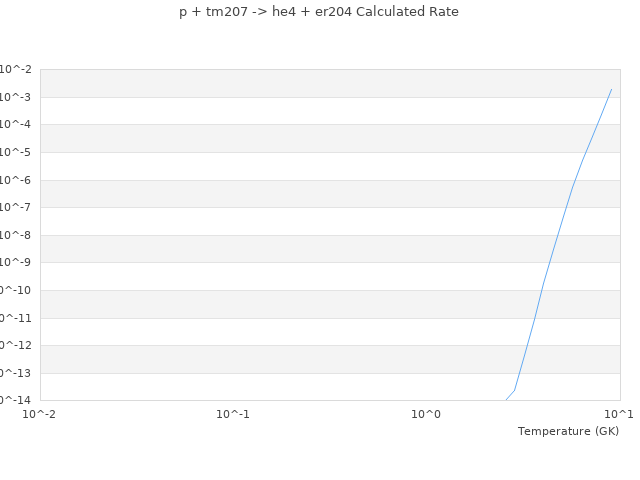Click the y-axis 10^-7 tick label
This screenshot has width=640, height=480.
16,207
